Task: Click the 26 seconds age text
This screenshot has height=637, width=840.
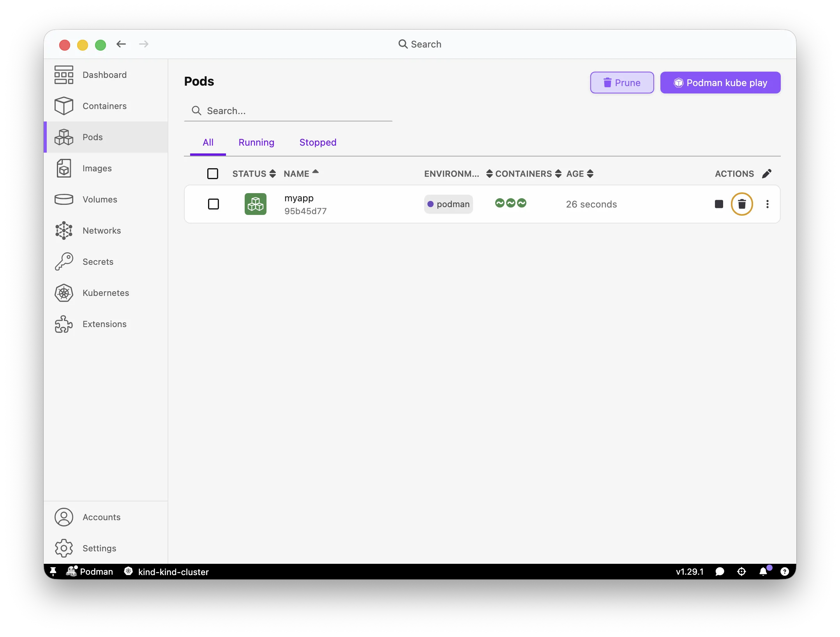Action: [591, 204]
